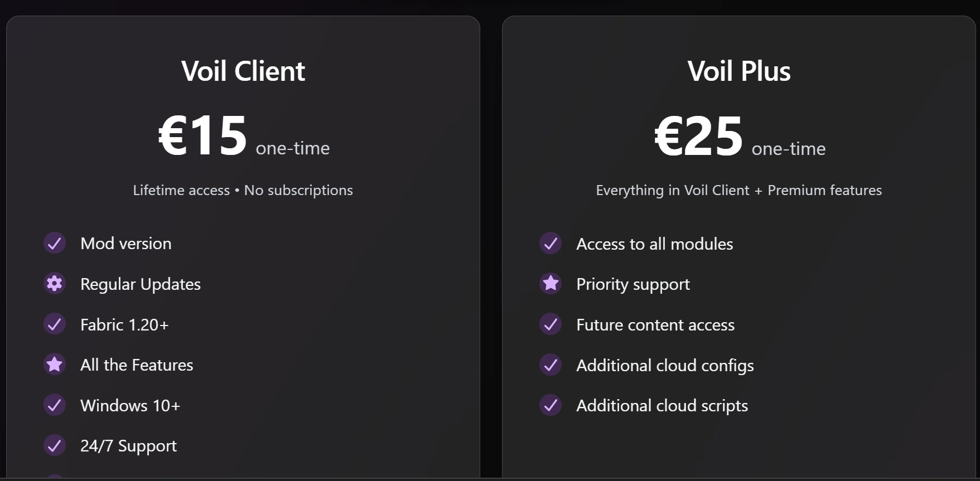The width and height of the screenshot is (980, 481).
Task: Click the gear icon beside Regular Updates
Action: click(x=55, y=284)
